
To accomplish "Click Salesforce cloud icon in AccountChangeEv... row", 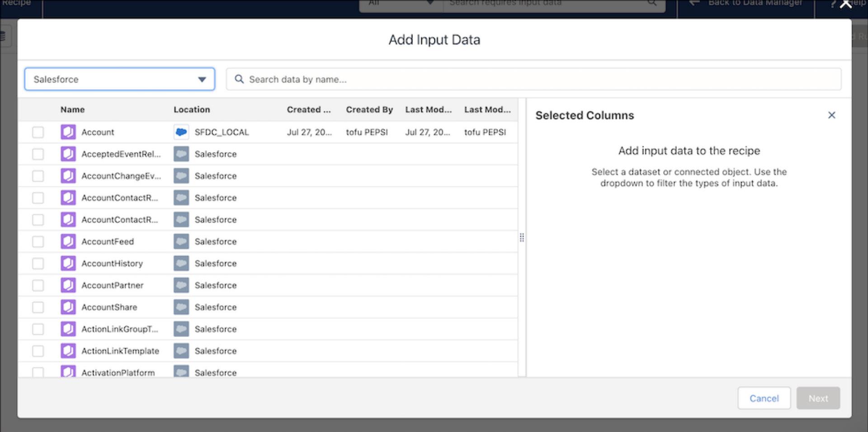I will tap(181, 176).
